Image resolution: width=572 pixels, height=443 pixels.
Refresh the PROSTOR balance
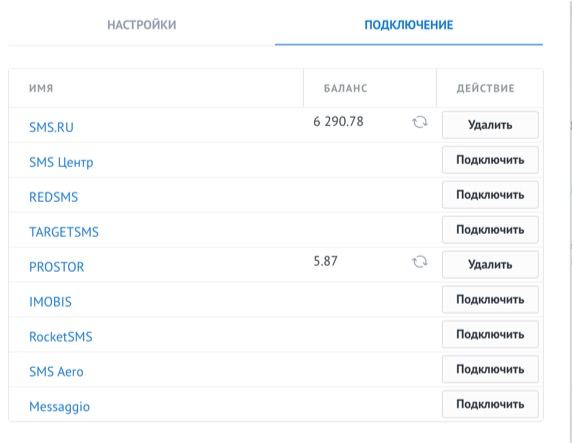tap(420, 262)
